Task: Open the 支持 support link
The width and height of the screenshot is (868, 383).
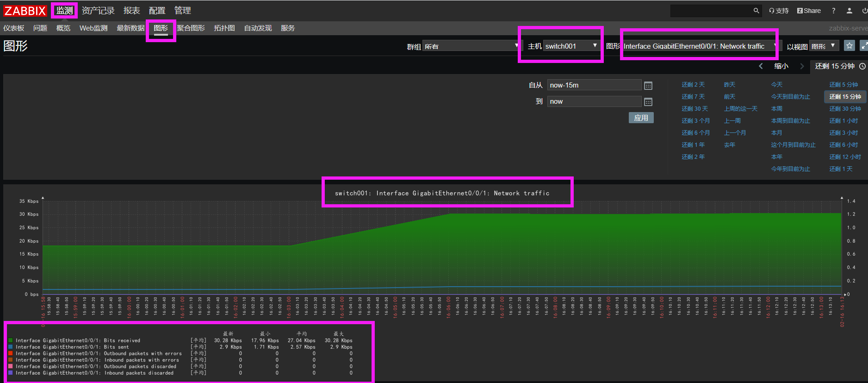Action: tap(779, 11)
